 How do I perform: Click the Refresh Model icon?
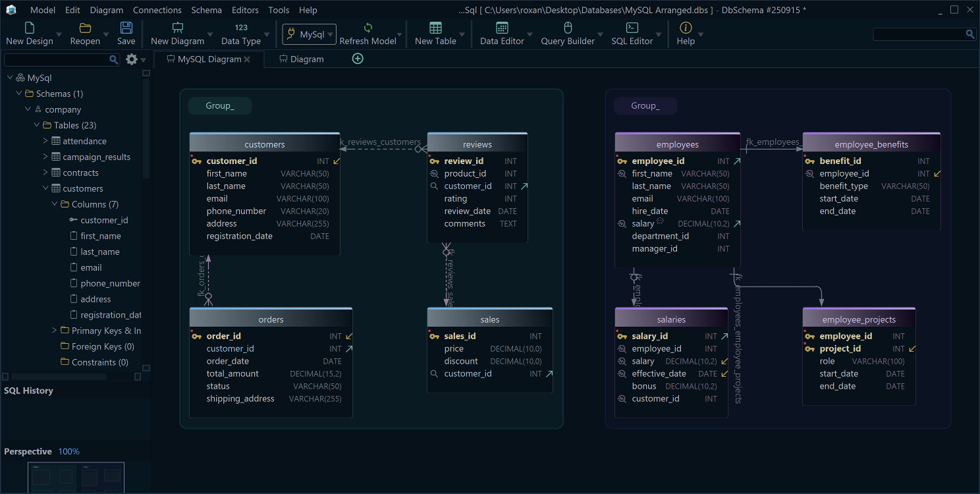(367, 28)
